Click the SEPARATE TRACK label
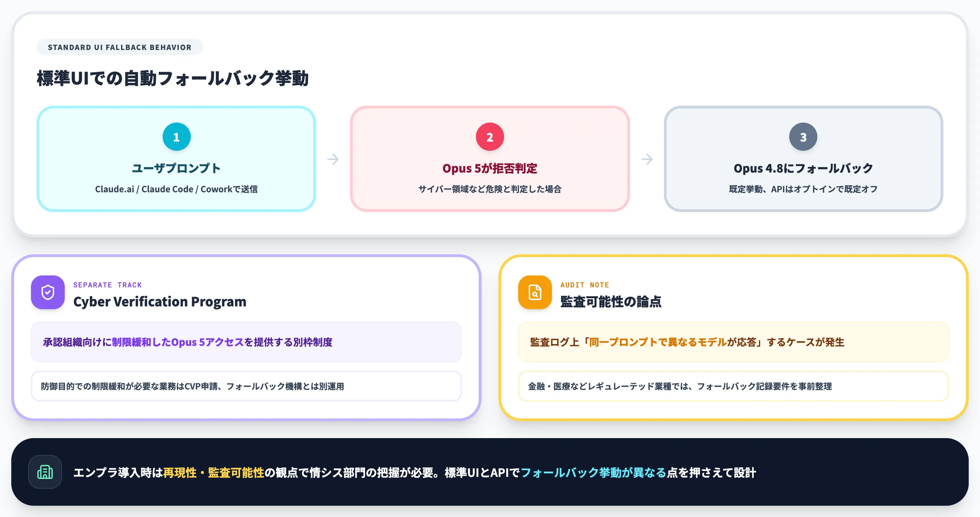Screen dimensions: 980x517 108,285
